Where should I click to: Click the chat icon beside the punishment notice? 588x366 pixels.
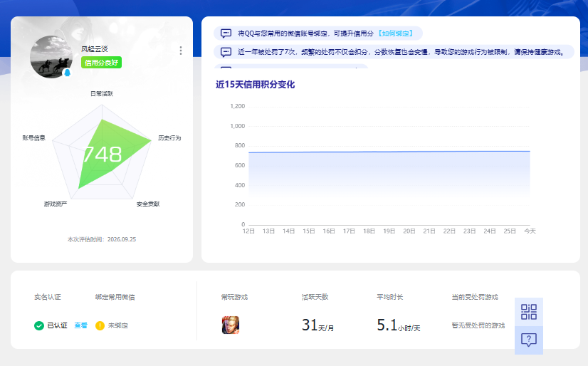click(x=226, y=52)
